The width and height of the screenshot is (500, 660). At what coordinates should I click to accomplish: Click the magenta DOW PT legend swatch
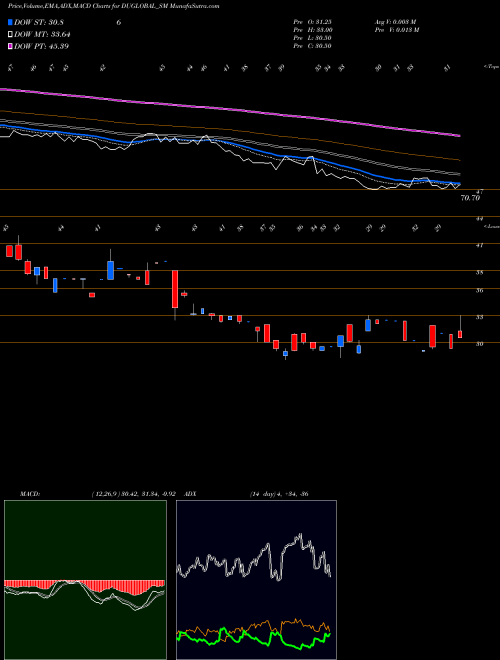11,46
